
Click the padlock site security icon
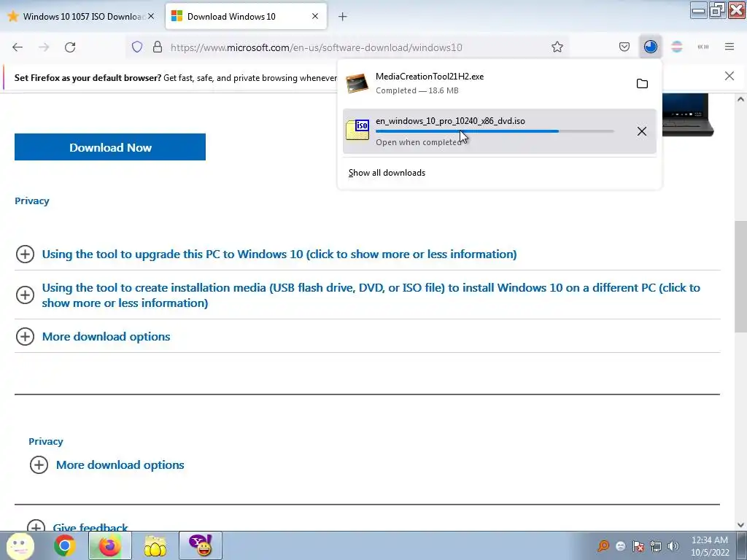pos(158,47)
